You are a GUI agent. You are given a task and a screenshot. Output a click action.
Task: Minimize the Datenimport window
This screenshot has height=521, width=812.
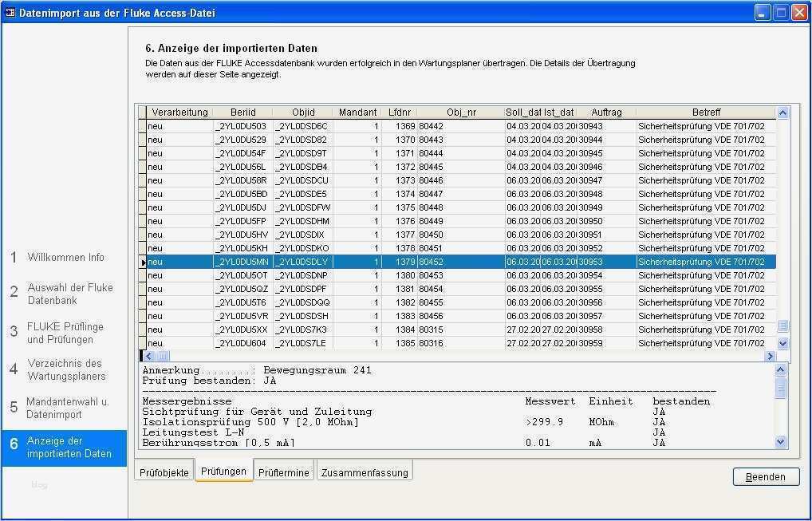tap(763, 13)
